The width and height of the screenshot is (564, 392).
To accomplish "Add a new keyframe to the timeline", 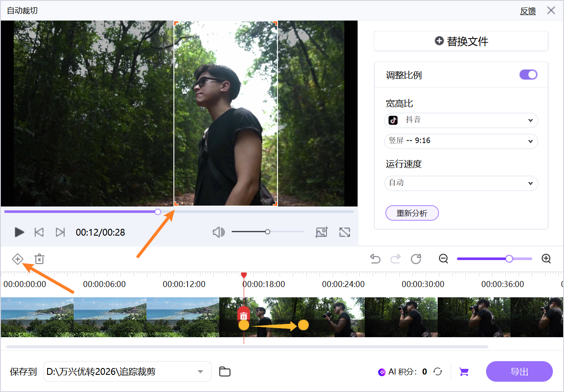I will click(x=18, y=259).
